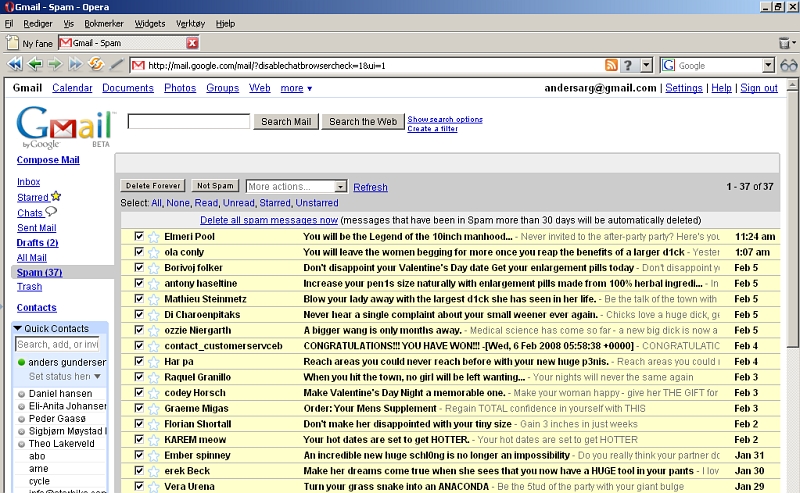Click the Delete Forever button
Image resolution: width=800 pixels, height=493 pixels.
pos(153,186)
